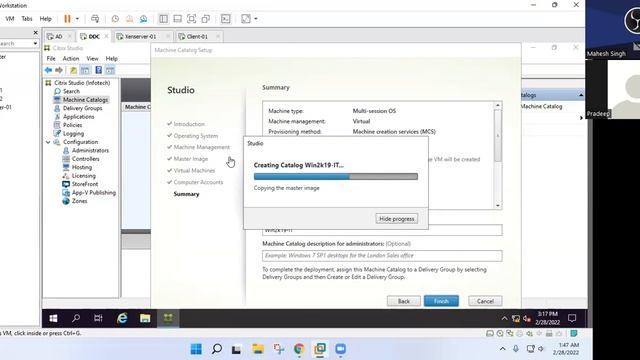Click Citrix Studio icon in guest taskbar
The height and width of the screenshot is (360, 640).
[168, 318]
